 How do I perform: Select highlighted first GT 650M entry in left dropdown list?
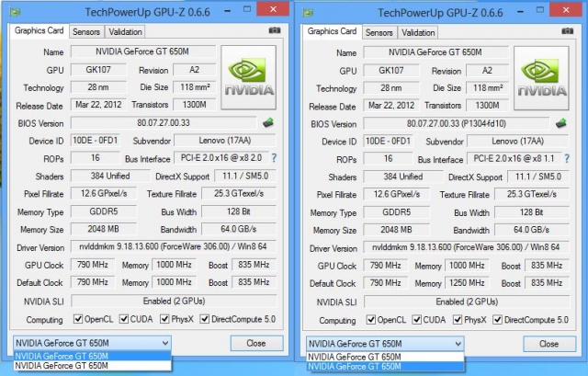point(92,356)
